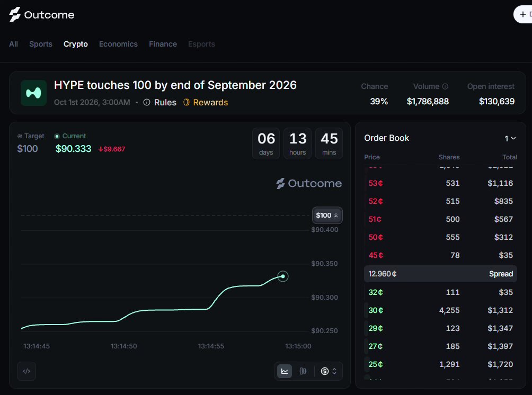The image size is (532, 395).
Task: Click the 06 days countdown box
Action: coord(266,143)
